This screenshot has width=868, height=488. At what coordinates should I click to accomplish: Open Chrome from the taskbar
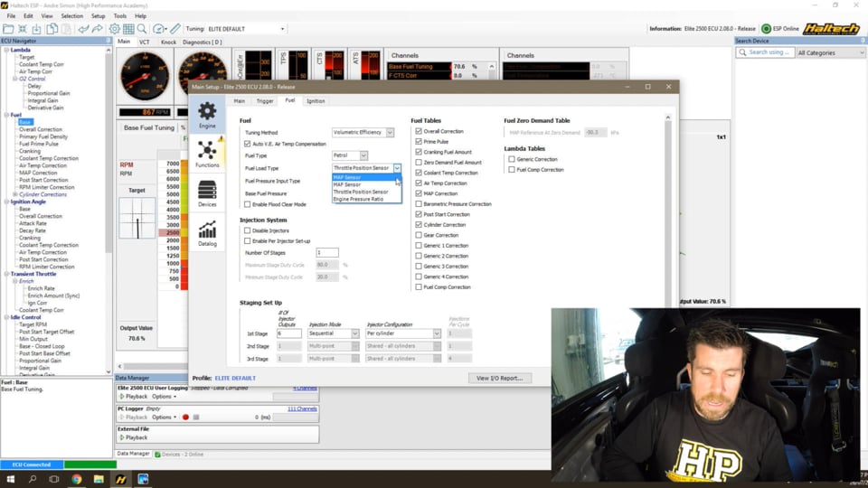76,479
